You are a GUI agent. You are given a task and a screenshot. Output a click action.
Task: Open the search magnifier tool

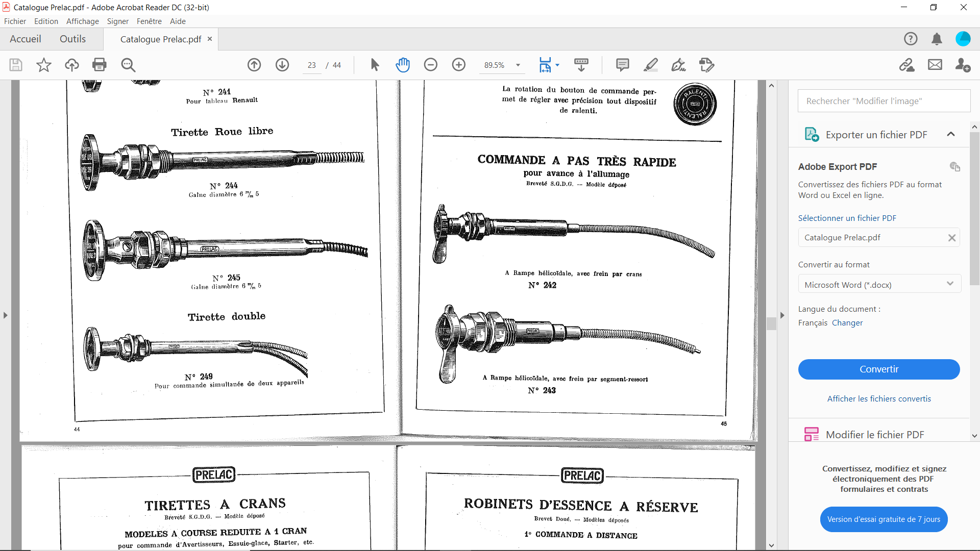128,65
